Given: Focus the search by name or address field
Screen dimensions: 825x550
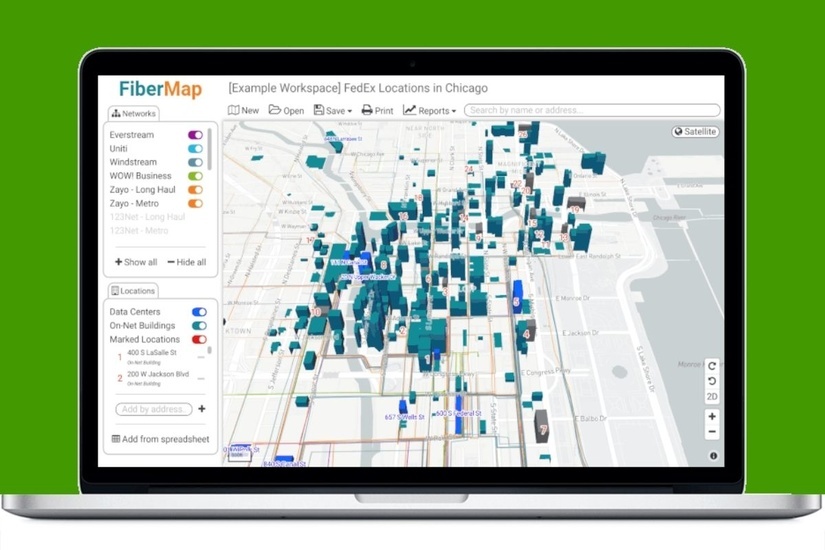Looking at the screenshot, I should click(x=592, y=110).
